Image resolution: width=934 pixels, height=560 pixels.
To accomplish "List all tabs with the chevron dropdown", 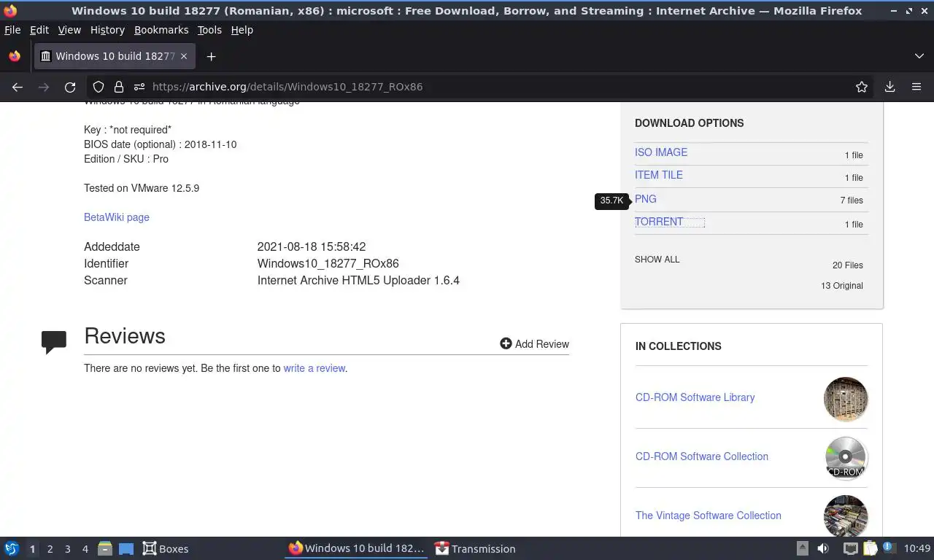I will [x=919, y=56].
